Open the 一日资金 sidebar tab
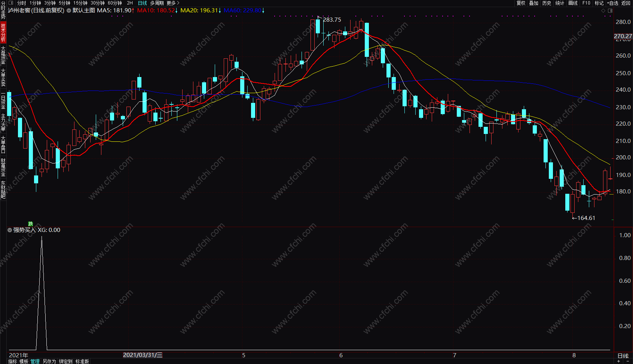Screen dimensions: 633x364 coord(3,101)
